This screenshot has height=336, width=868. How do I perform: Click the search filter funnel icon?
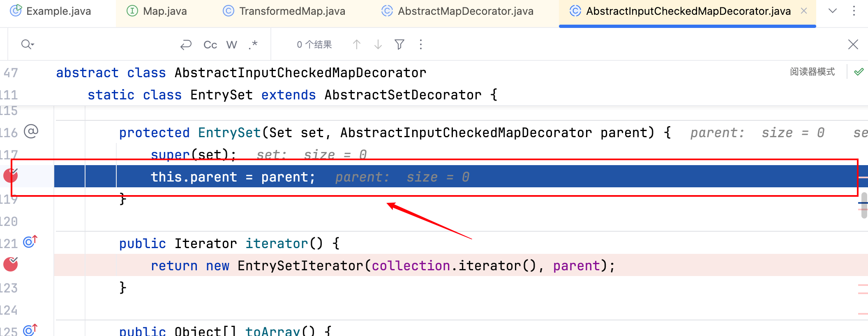pos(399,44)
